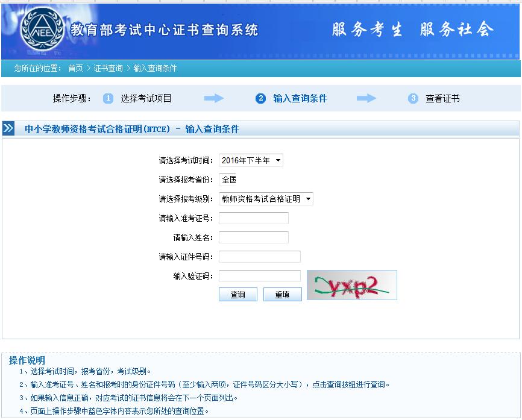Click 输入查询条件 in the breadcrumb

pos(155,69)
